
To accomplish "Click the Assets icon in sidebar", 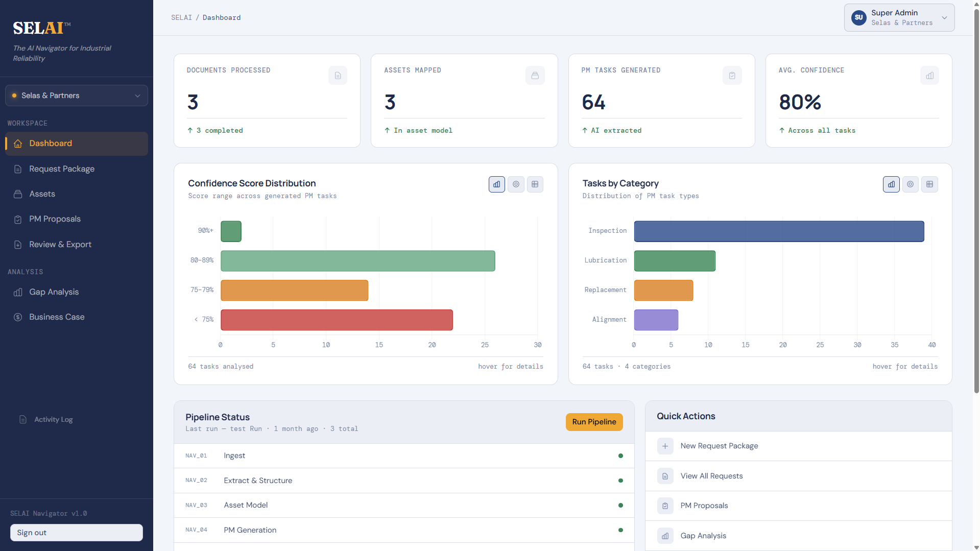I will coord(18,194).
